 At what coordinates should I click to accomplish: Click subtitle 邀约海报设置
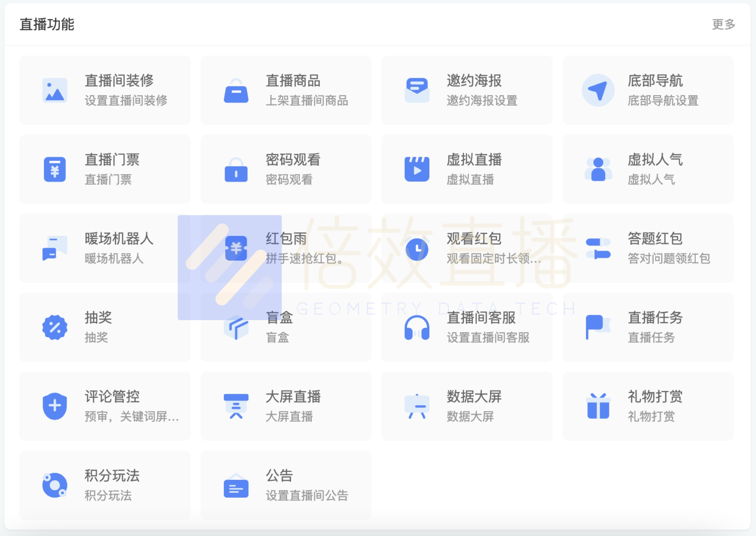[x=482, y=100]
